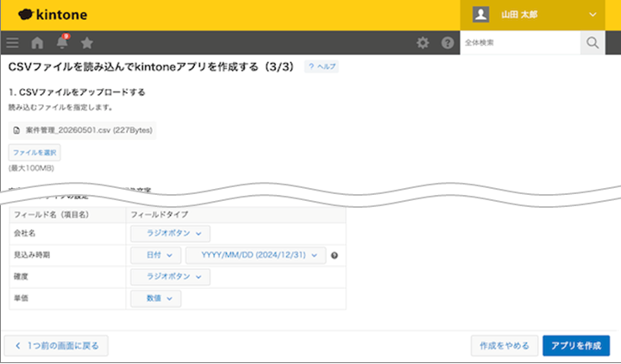The height and width of the screenshot is (364, 621).
Task: Click the 作成をやめる button
Action: (505, 346)
